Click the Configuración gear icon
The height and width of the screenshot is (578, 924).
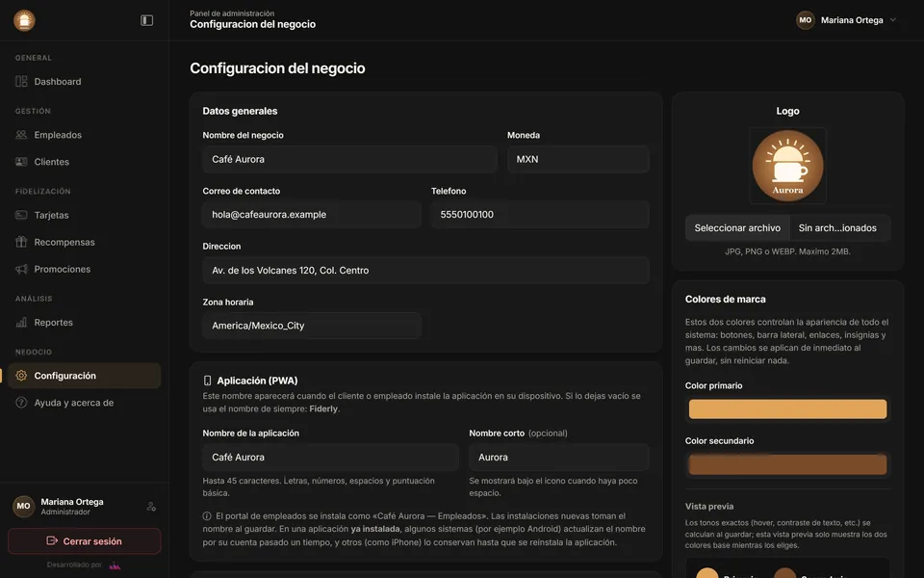point(21,376)
